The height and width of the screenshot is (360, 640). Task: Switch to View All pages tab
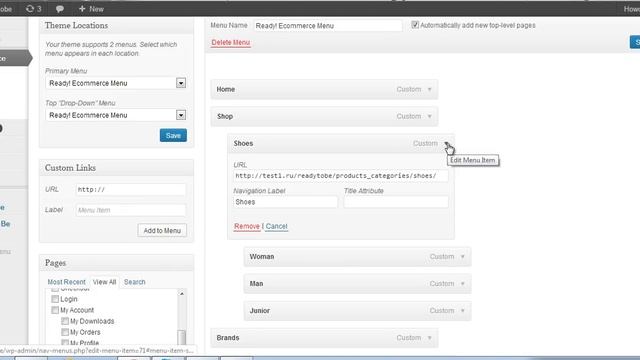click(104, 282)
